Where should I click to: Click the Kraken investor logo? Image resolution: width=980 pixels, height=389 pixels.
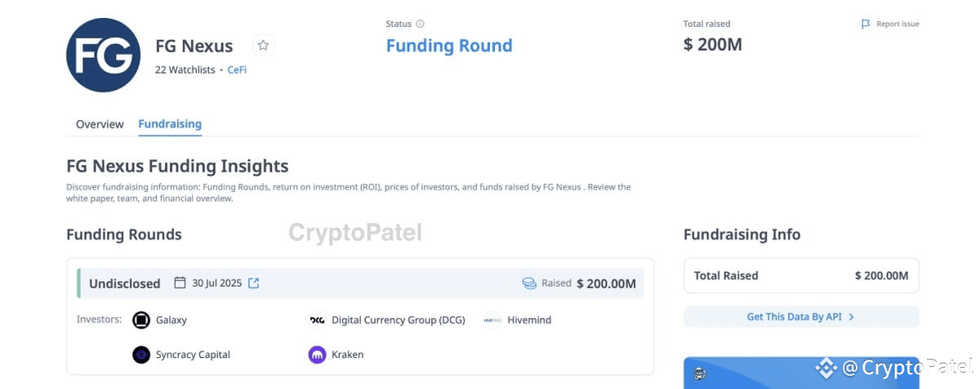coord(317,355)
